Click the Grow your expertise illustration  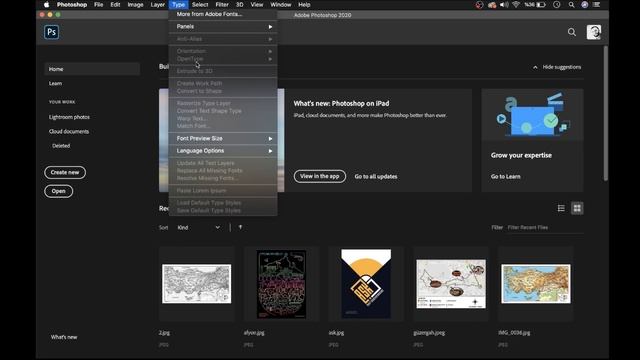click(532, 115)
